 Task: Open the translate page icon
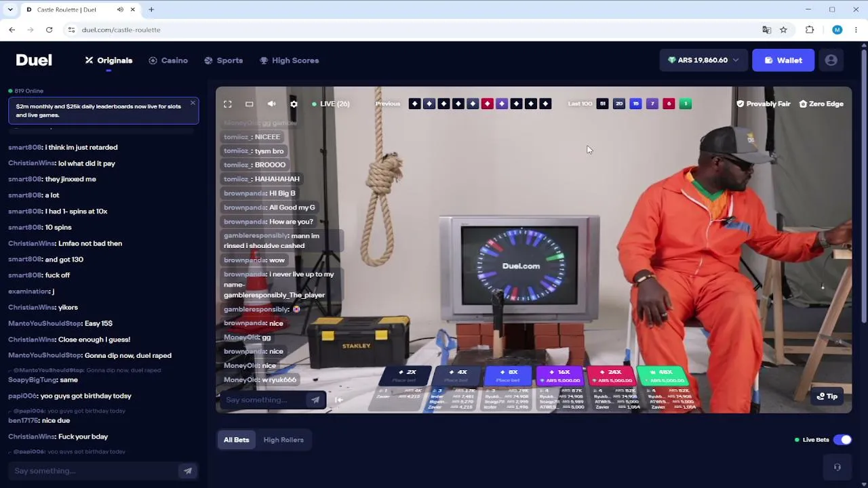pyautogui.click(x=767, y=30)
